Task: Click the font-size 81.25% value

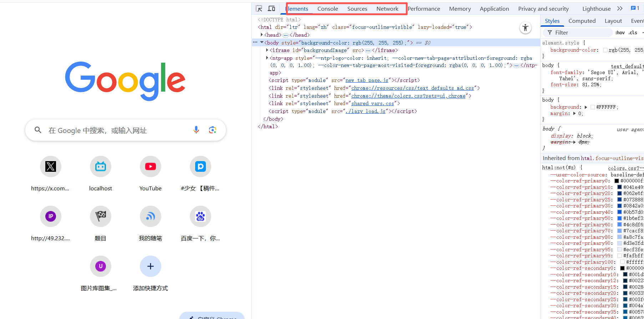Action: tap(591, 84)
